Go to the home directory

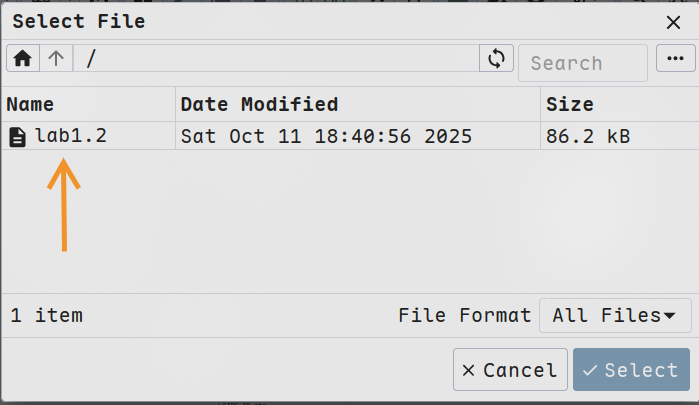[x=22, y=59]
